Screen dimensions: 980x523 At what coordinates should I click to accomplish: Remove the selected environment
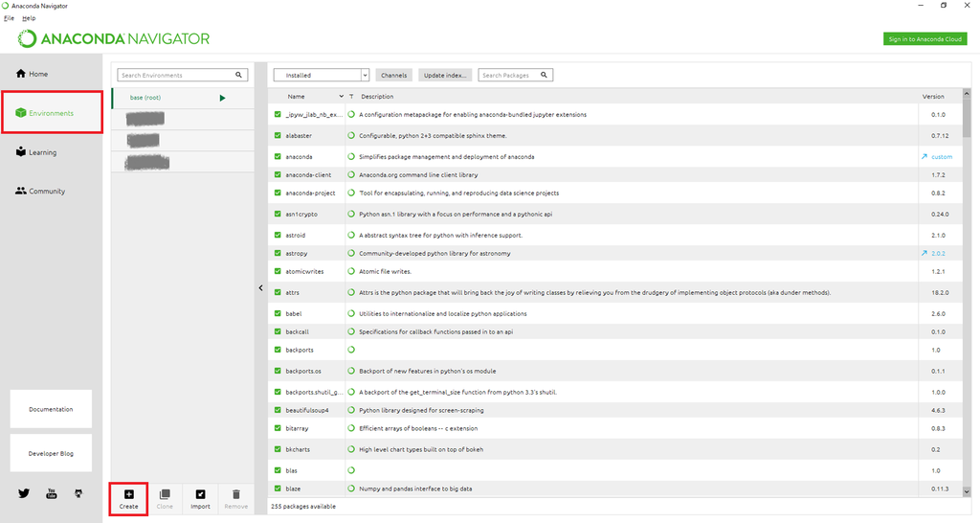click(x=235, y=499)
